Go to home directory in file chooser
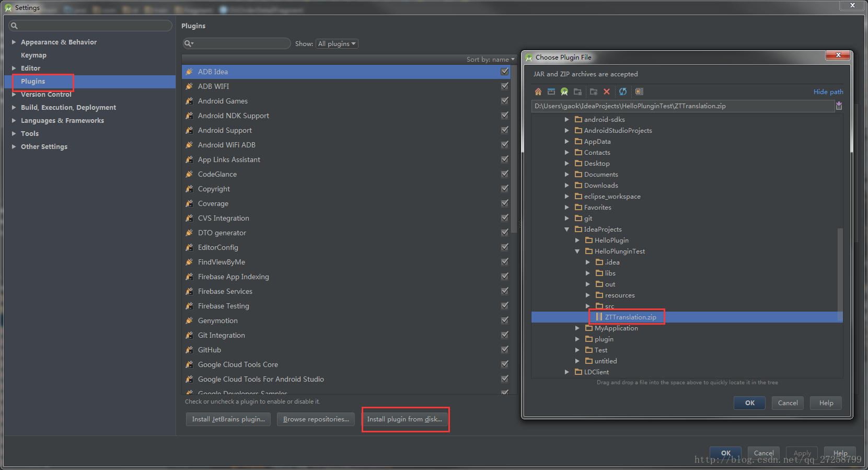Viewport: 868px width, 470px height. 538,91
